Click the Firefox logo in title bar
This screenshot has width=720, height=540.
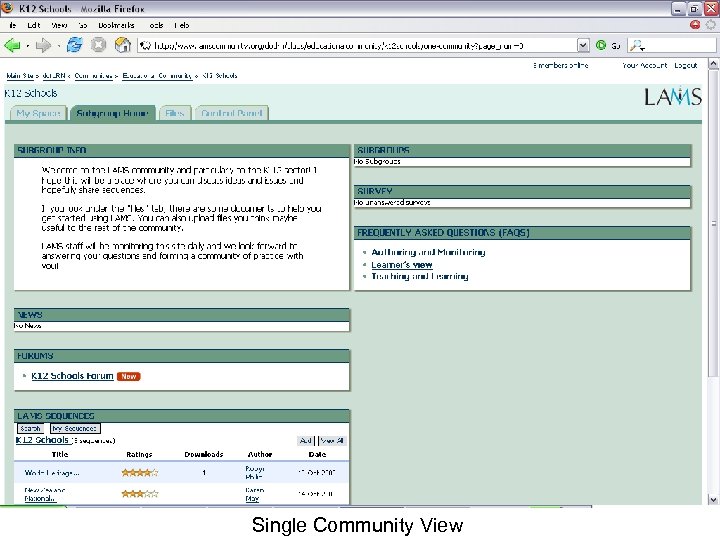7,8
